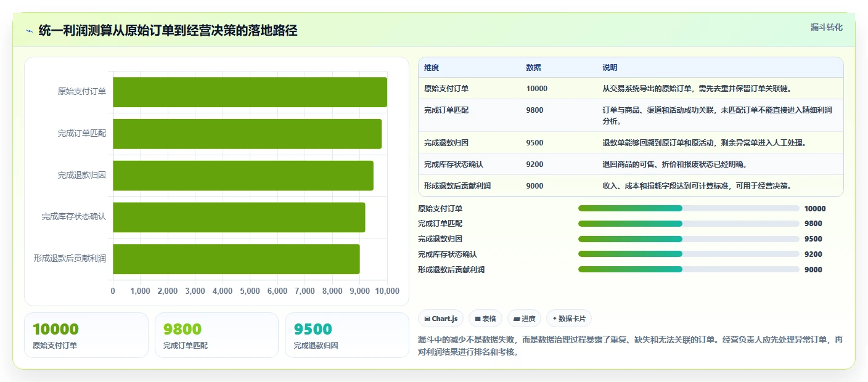Click the page title 统一利润测算
Viewport: 868px width, 382px height.
[168, 31]
